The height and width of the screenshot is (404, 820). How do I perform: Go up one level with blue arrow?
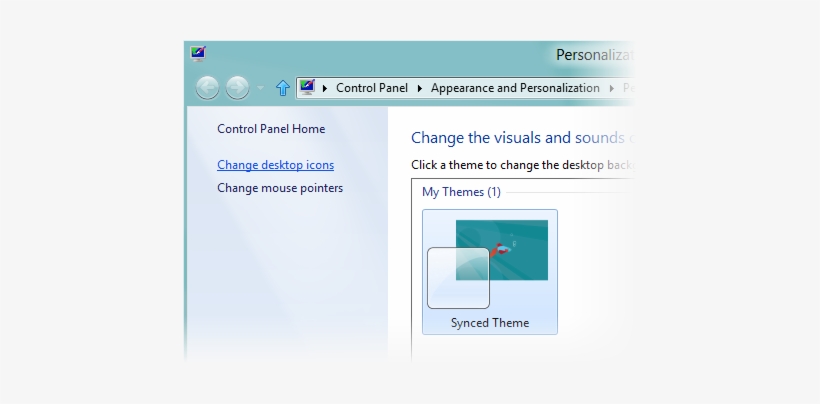coord(282,88)
